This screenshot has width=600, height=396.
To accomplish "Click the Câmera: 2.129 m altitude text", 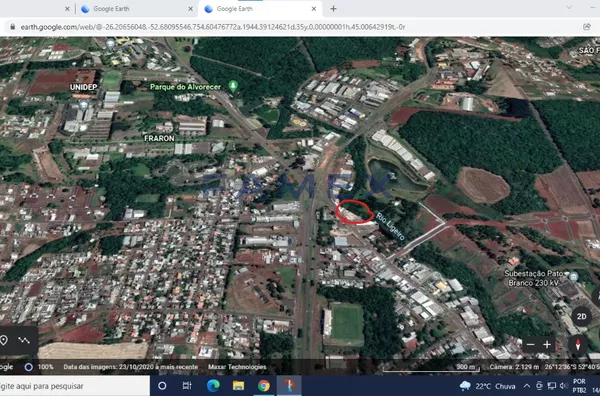I will pos(514,367).
